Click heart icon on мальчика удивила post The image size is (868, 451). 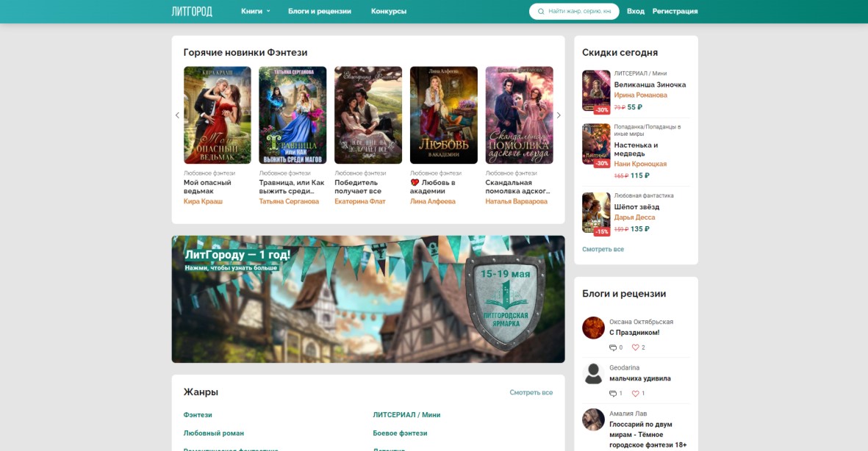(x=635, y=394)
